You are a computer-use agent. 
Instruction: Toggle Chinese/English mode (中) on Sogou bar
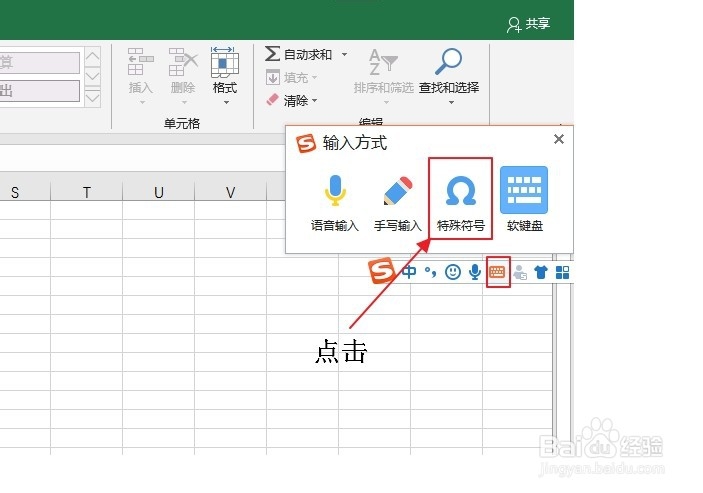pyautogui.click(x=409, y=272)
